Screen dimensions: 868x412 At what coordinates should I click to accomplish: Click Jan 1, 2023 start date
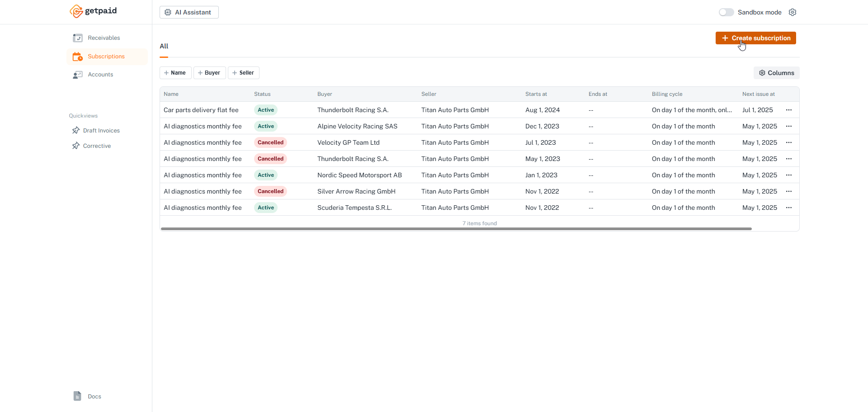pos(541,175)
